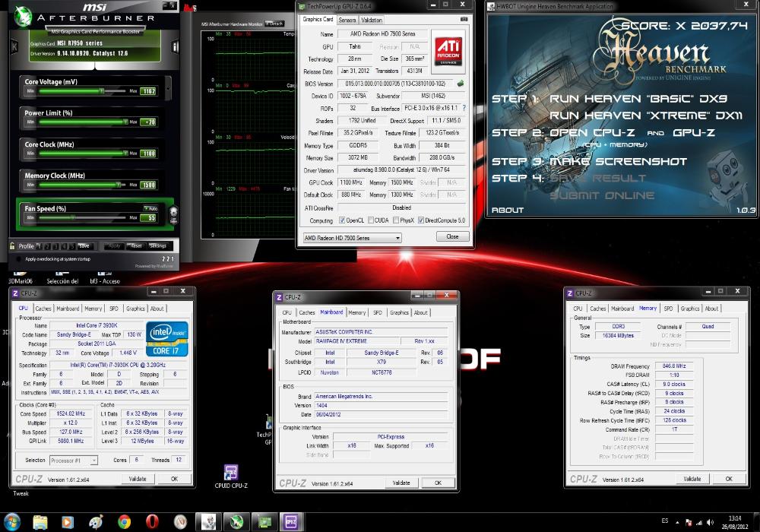Click the MSI Afterburner logo emblem

pos(22,17)
